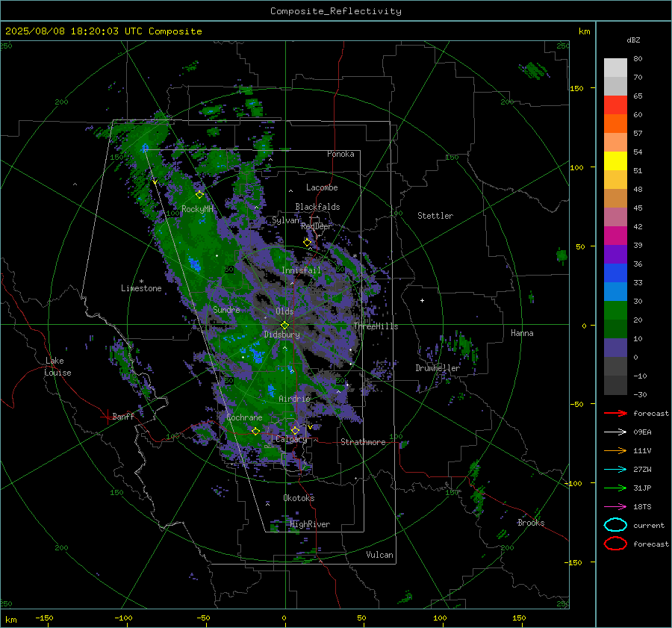672x628 pixels.
Task: Click the Airdrie city label
Action: [294, 399]
